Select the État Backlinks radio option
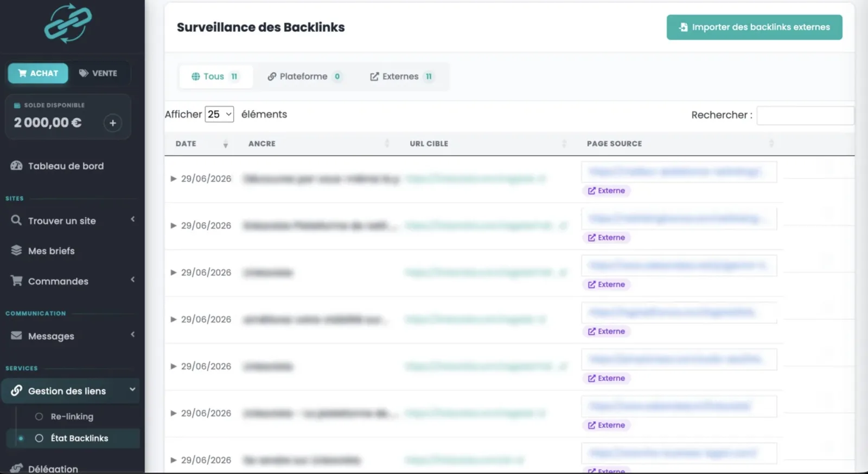Image resolution: width=868 pixels, height=474 pixels. [39, 438]
